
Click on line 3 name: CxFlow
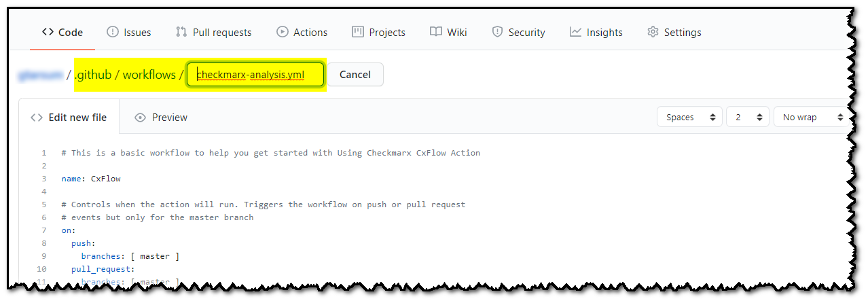pos(91,179)
